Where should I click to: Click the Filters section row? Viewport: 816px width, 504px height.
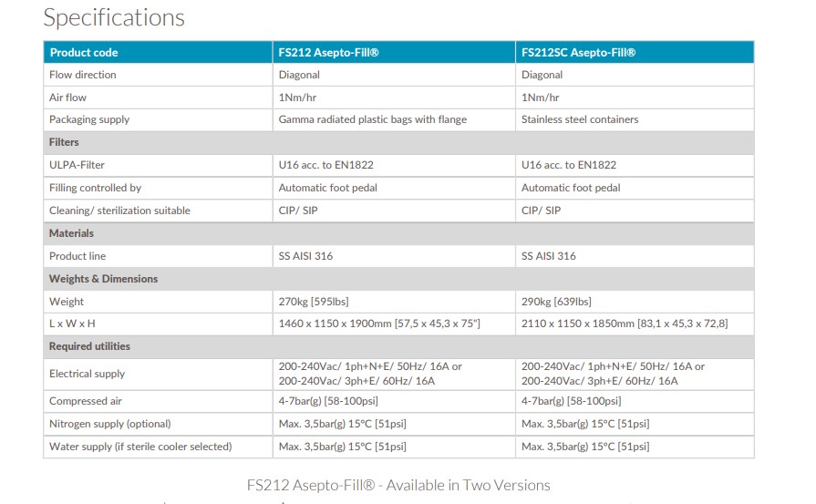64,142
